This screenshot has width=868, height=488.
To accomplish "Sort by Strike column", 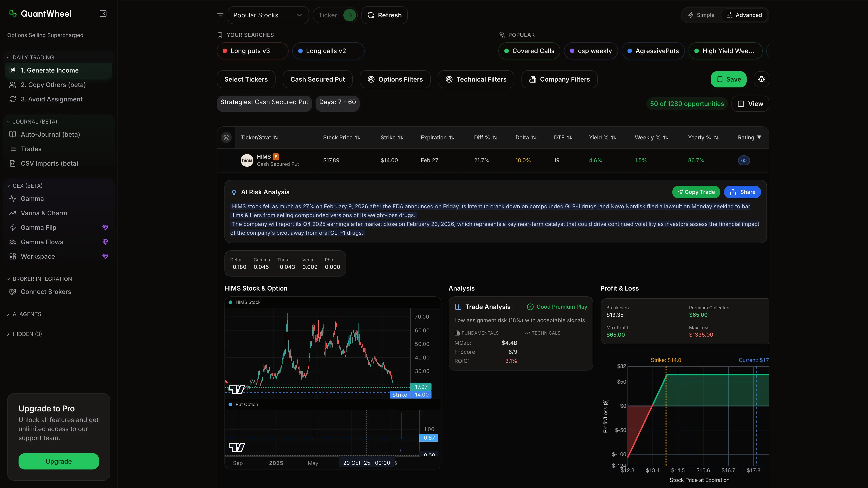I will [x=392, y=137].
